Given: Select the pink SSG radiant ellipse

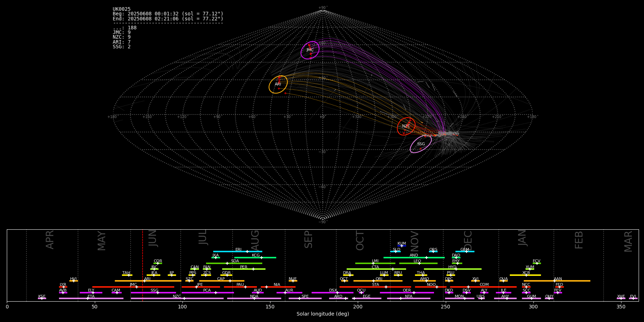Looking at the screenshot, I should 421,144.
